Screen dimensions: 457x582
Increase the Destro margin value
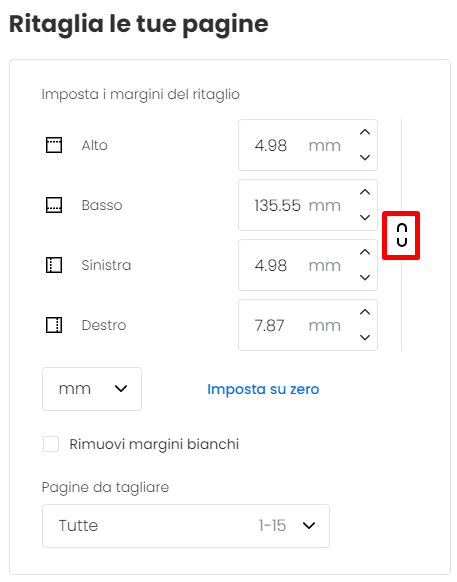[365, 313]
